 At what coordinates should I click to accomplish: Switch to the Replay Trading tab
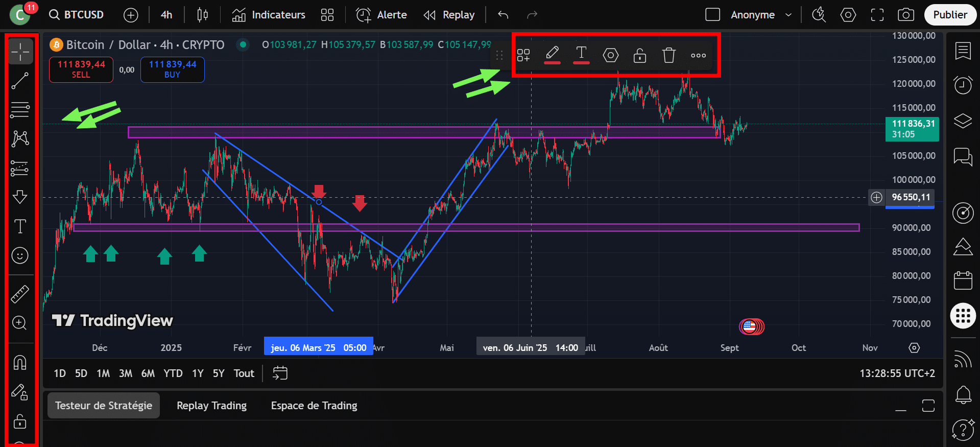(211, 406)
